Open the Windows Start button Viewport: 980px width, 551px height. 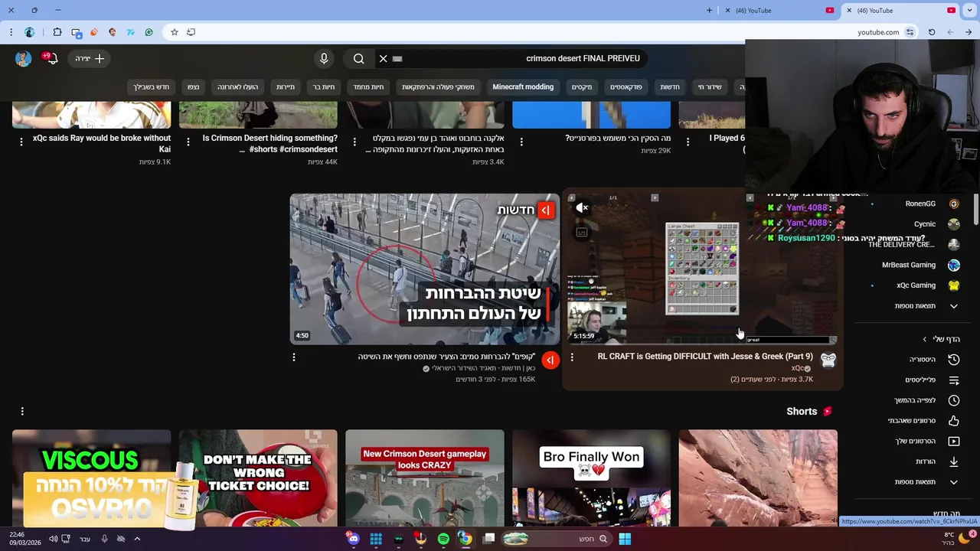click(x=625, y=539)
